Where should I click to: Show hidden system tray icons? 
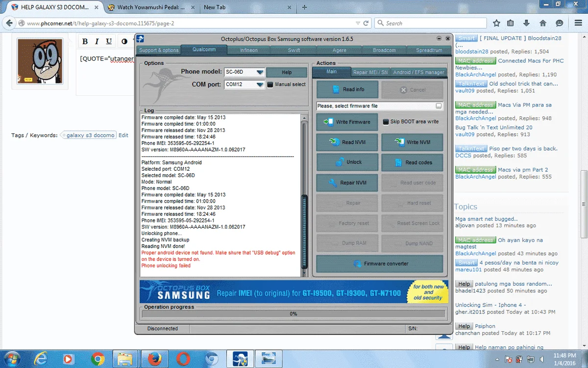[497, 359]
